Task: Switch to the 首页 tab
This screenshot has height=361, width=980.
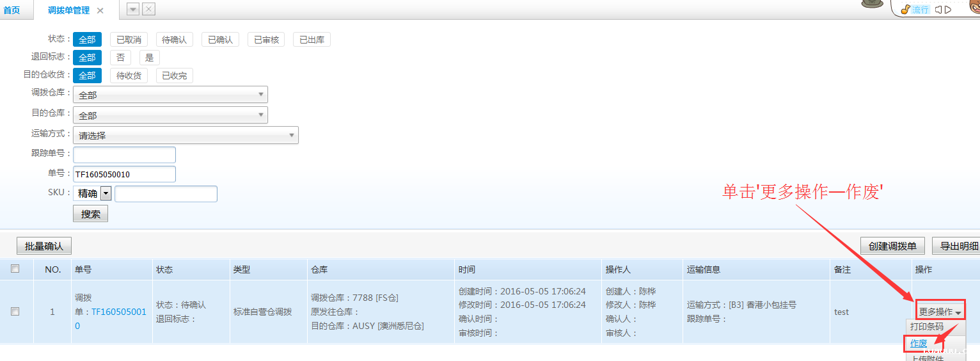Action: (12, 10)
